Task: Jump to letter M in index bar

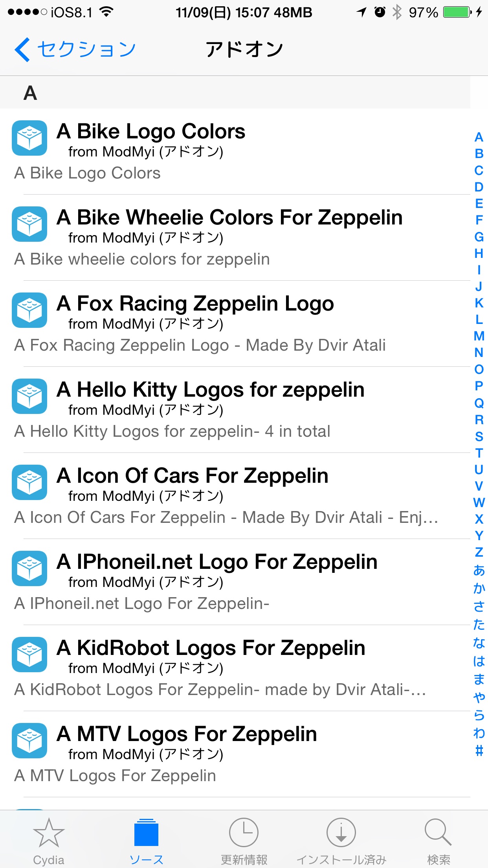Action: tap(479, 336)
